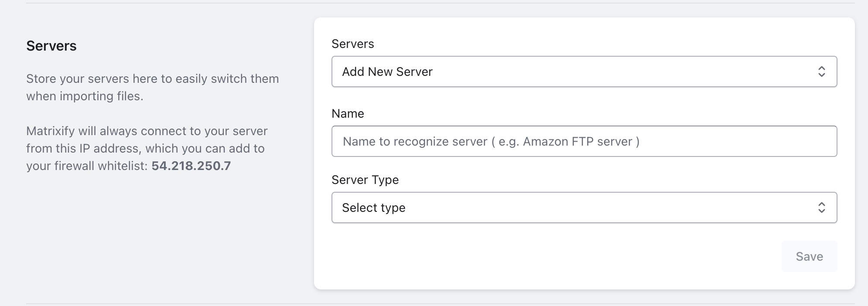
Task: Click the Name field label
Action: [x=348, y=114]
